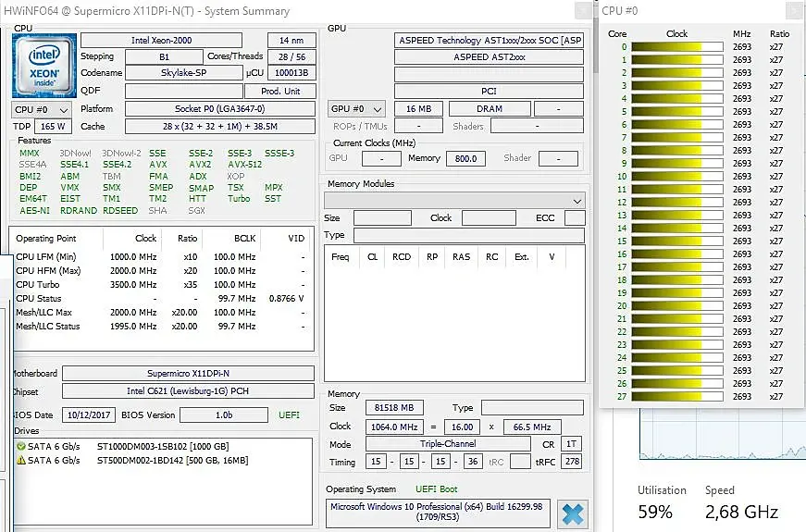Select the CPU HFM (Max) row
This screenshot has height=532, width=806.
point(163,271)
